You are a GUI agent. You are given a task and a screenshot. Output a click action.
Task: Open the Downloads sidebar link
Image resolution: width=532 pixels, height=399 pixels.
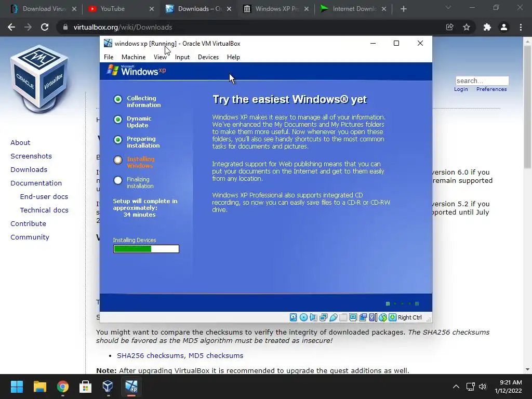[29, 170]
